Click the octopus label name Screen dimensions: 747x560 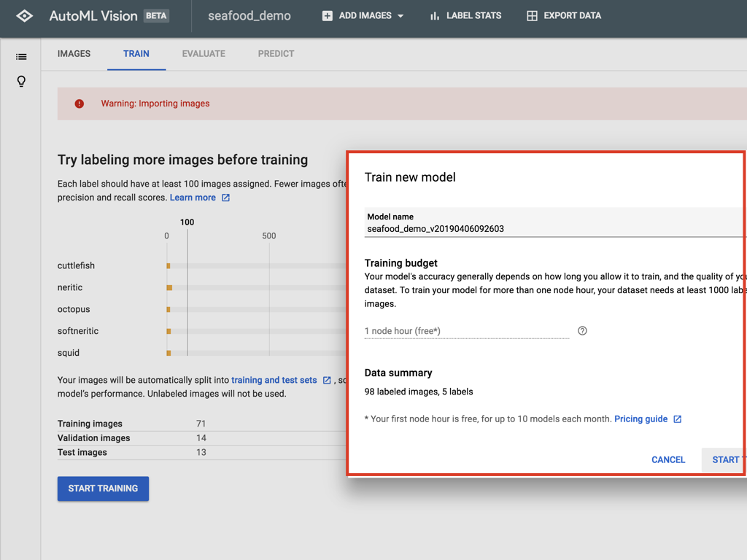74,309
